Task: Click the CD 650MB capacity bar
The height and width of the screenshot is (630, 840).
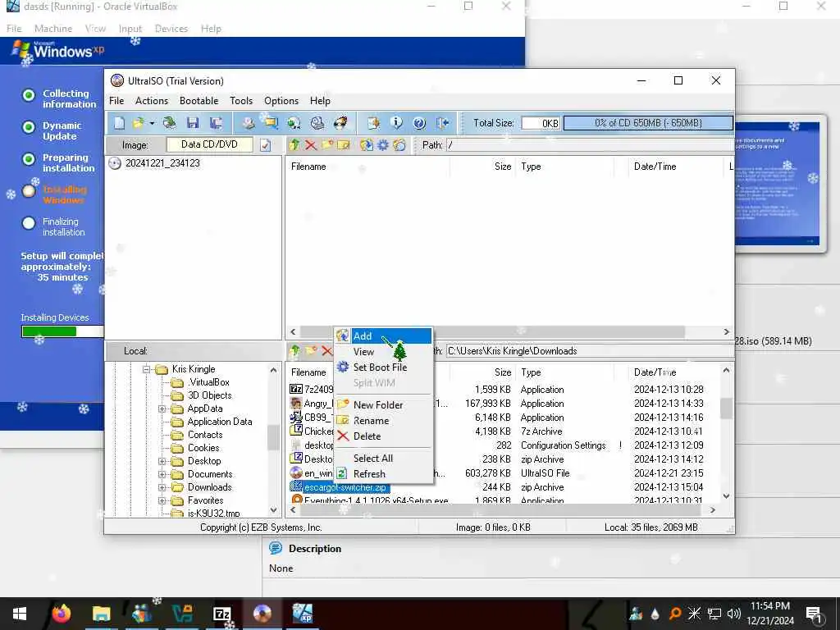Action: 648,123
